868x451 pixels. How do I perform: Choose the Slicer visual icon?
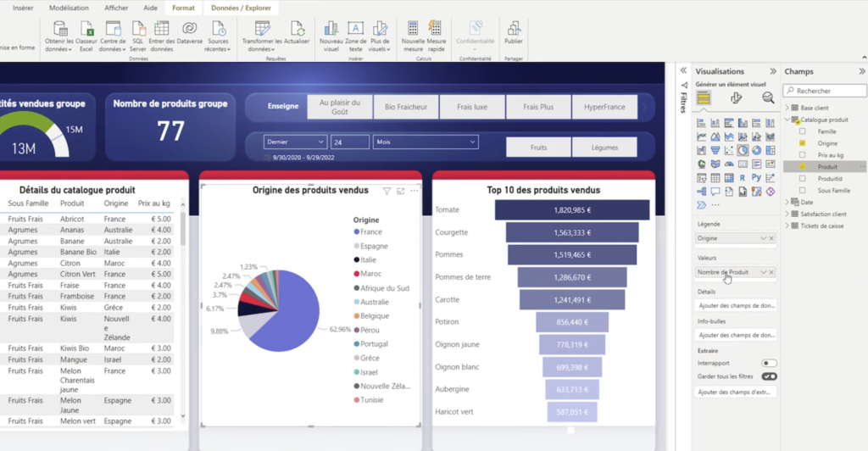click(x=701, y=178)
